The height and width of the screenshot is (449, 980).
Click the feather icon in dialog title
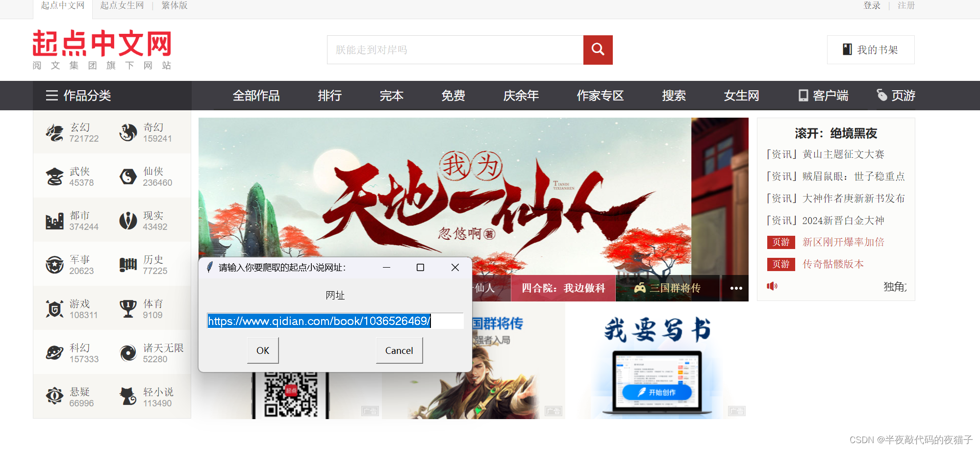[210, 267]
